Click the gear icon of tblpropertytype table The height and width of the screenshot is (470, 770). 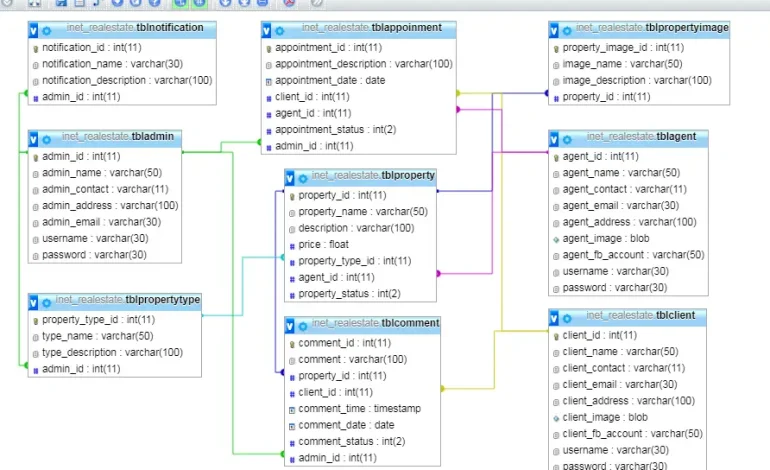pos(47,303)
